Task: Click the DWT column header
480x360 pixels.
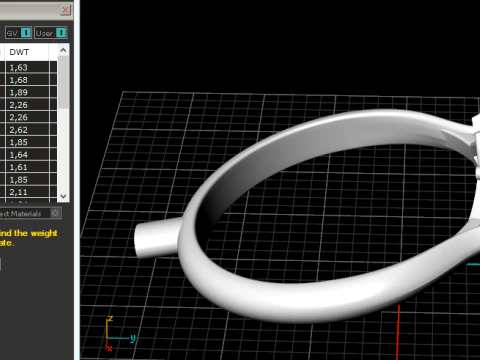Action: pos(27,52)
